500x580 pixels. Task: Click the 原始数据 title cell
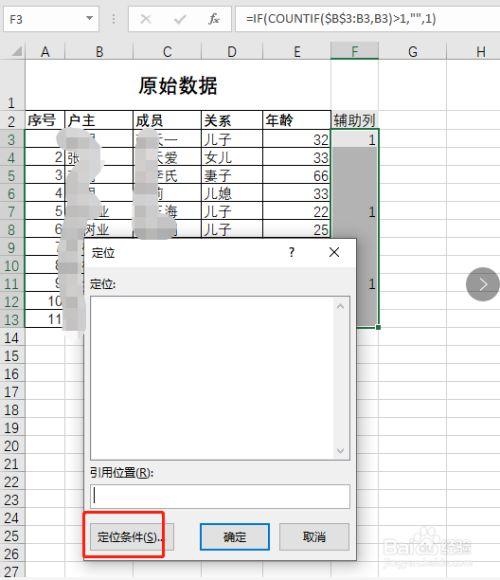pos(178,85)
